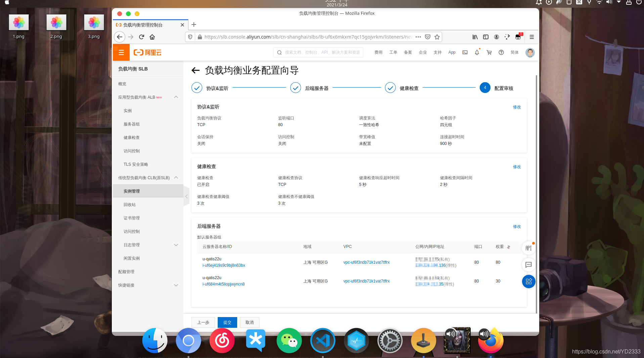Close the 负载均衡管理控制台 tab
The height and width of the screenshot is (358, 644).
[x=182, y=25]
